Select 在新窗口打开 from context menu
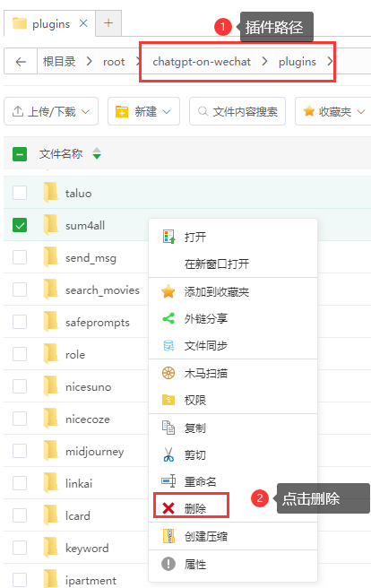Image resolution: width=371 pixels, height=588 pixels. pos(217,264)
